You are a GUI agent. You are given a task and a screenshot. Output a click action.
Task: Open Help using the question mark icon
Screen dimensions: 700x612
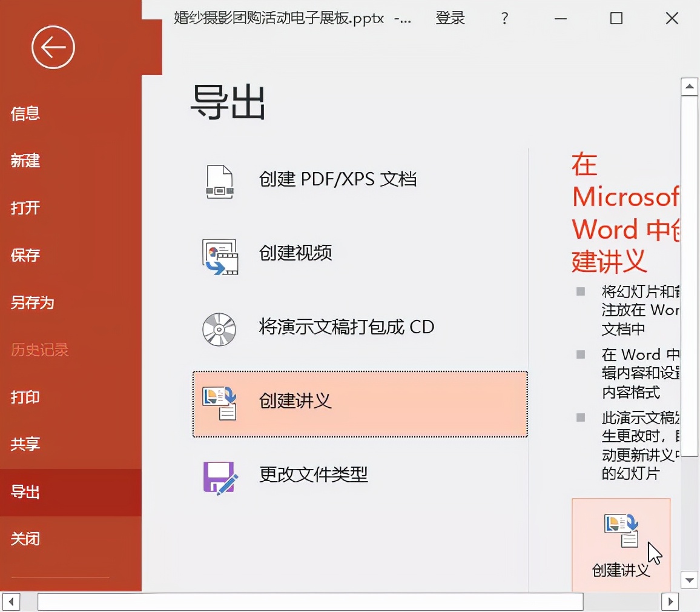[x=504, y=18]
